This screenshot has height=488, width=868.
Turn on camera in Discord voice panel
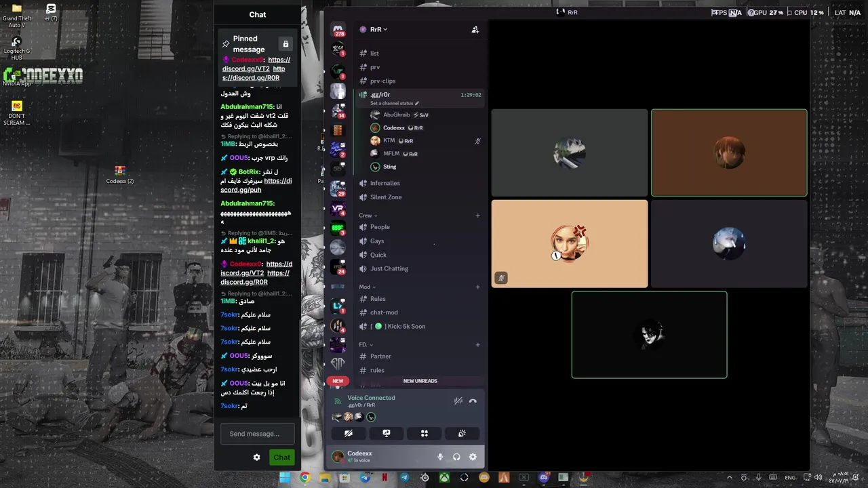[349, 433]
